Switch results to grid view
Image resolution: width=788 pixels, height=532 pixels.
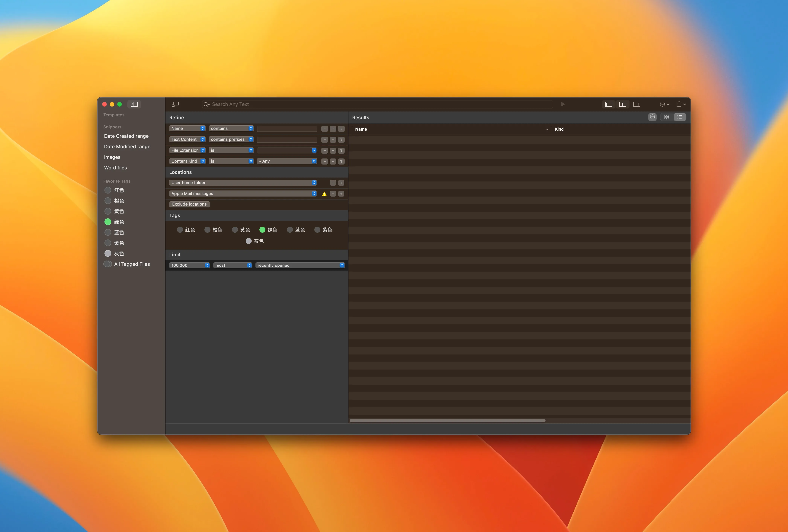(x=666, y=117)
